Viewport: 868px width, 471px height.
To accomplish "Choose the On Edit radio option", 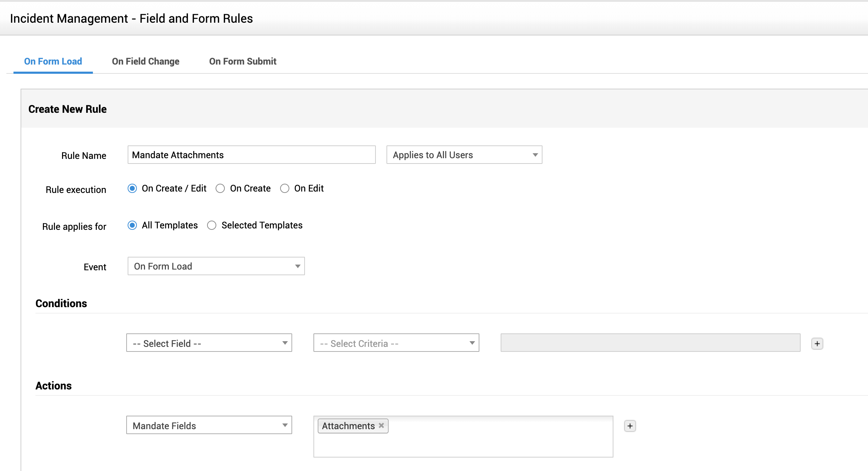I will (x=285, y=188).
